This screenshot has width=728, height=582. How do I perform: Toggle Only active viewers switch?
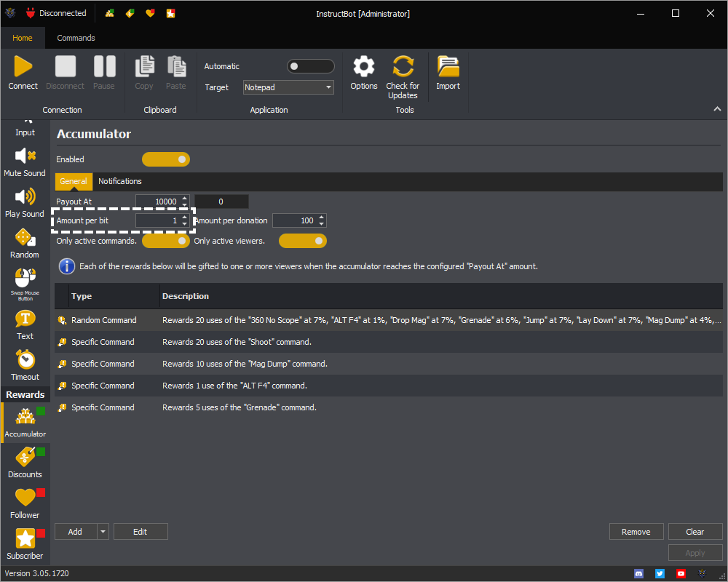pos(303,241)
